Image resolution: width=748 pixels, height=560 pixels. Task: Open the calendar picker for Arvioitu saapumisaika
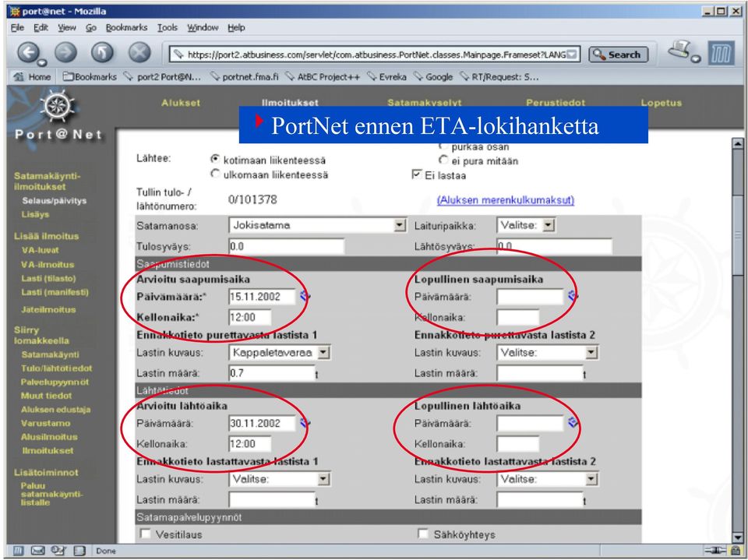(305, 296)
